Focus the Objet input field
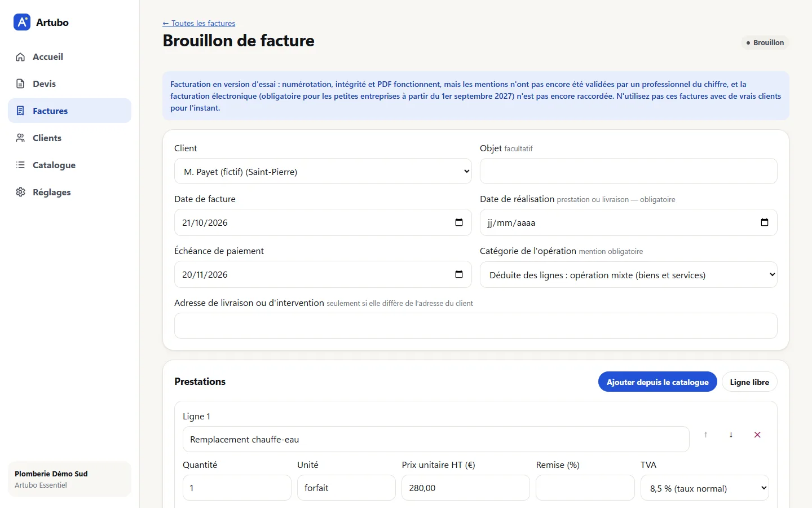Image resolution: width=812 pixels, height=508 pixels. click(629, 171)
